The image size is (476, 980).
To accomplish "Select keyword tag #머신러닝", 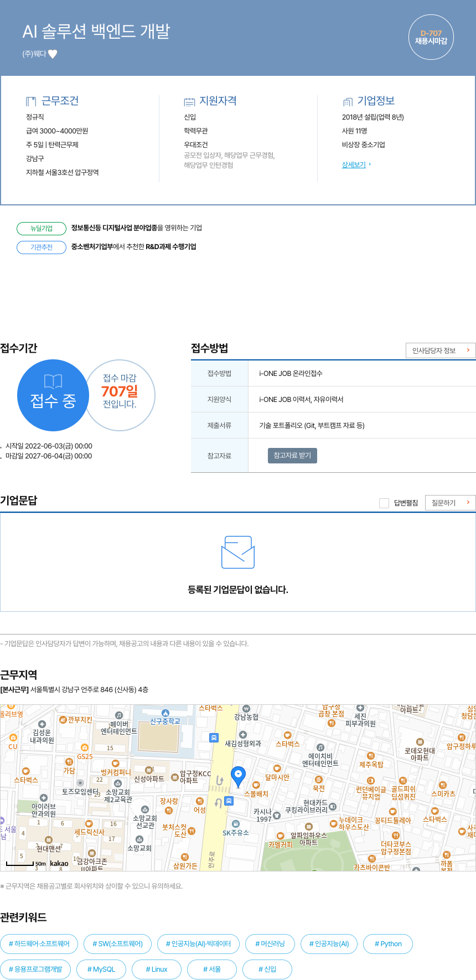I will [270, 943].
